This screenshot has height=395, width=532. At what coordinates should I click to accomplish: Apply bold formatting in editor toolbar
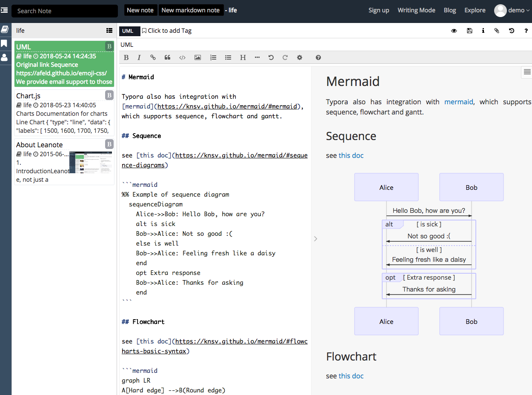coord(126,57)
